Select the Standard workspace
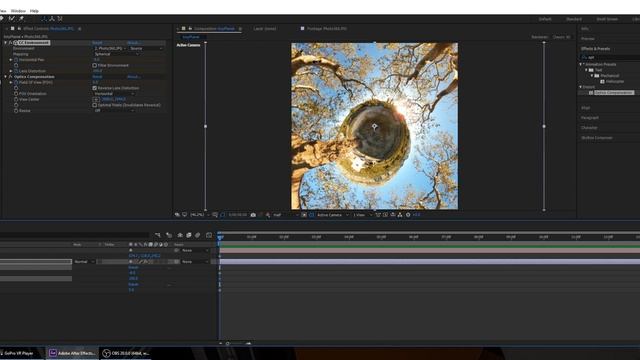 point(574,19)
